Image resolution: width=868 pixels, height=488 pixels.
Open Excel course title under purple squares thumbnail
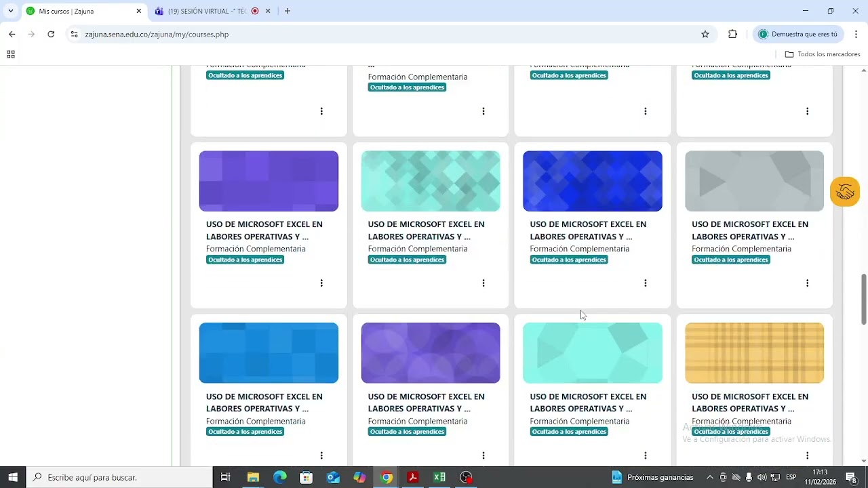pyautogui.click(x=264, y=230)
